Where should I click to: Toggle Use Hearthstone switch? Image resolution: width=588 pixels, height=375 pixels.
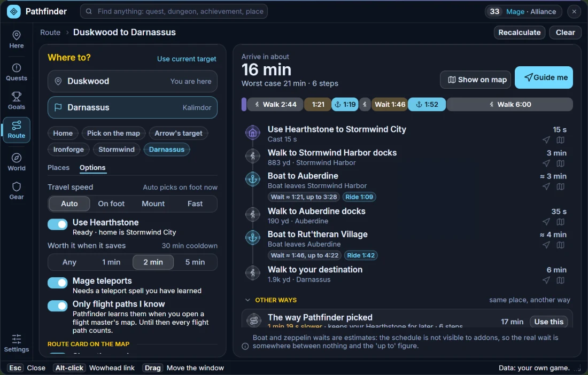pyautogui.click(x=57, y=224)
